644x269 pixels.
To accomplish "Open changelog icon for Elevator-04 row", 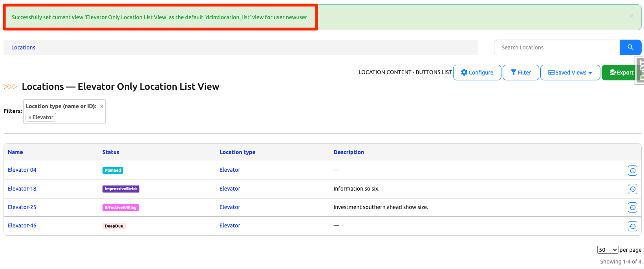I will [632, 171].
